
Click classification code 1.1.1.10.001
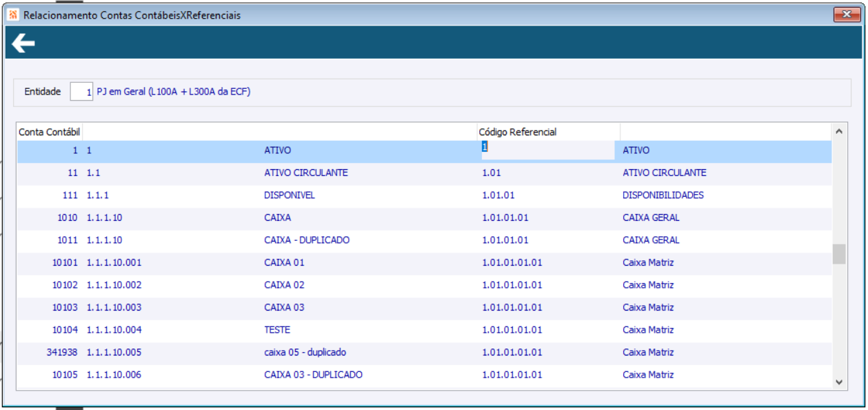pyautogui.click(x=114, y=262)
